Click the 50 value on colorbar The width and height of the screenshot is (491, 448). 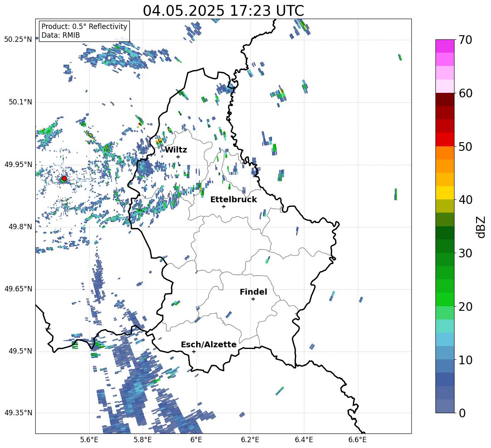tap(465, 146)
